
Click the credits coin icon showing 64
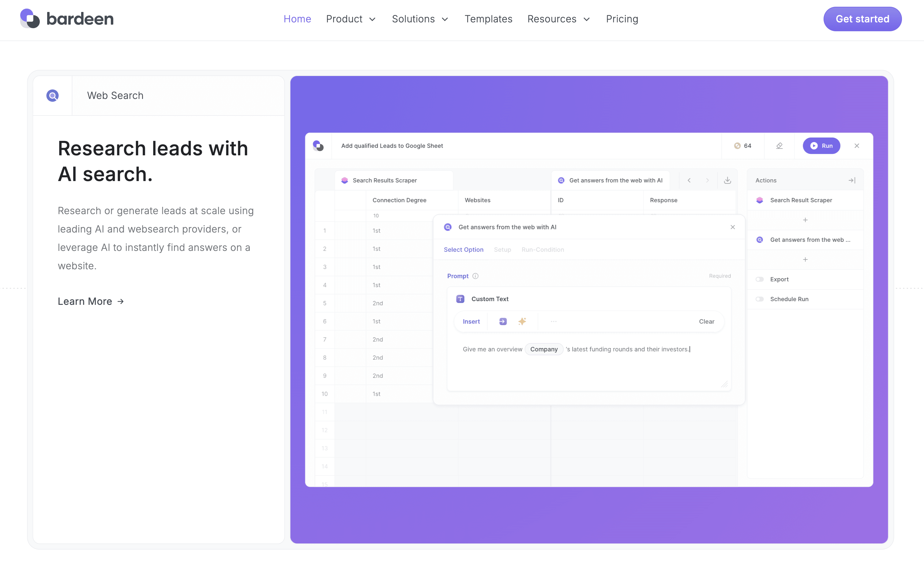click(737, 146)
